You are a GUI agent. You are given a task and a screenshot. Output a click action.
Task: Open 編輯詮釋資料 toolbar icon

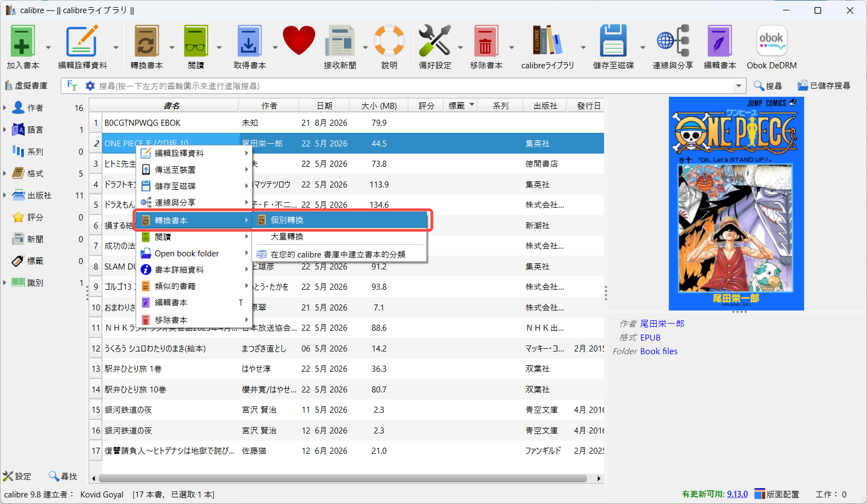[x=82, y=42]
